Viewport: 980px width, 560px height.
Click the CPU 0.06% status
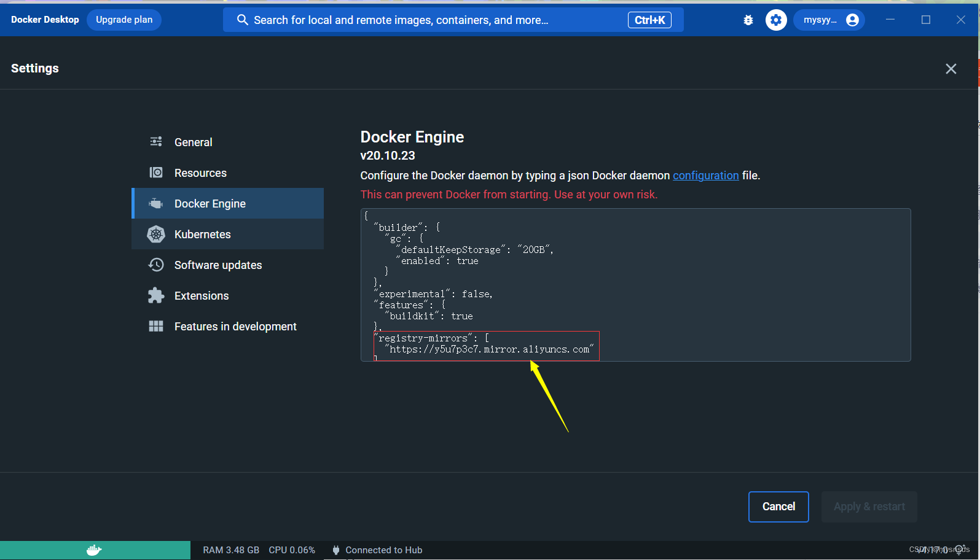(292, 550)
